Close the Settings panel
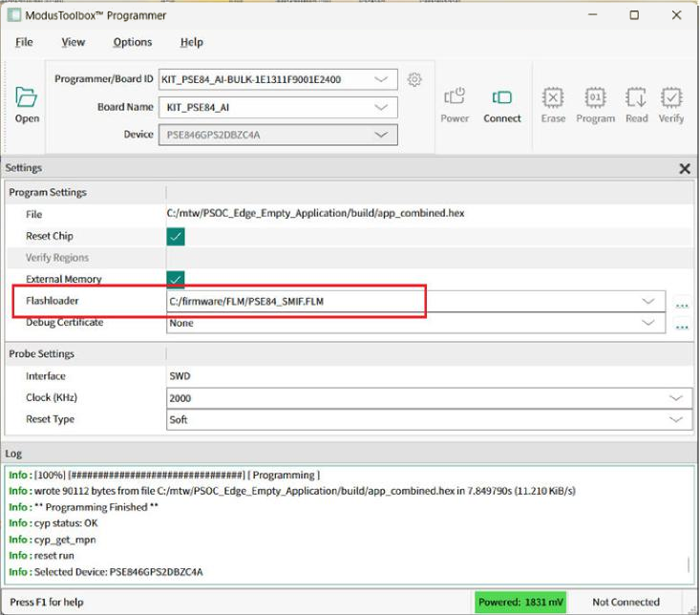Viewport: 700px width, 615px height. coord(685,169)
